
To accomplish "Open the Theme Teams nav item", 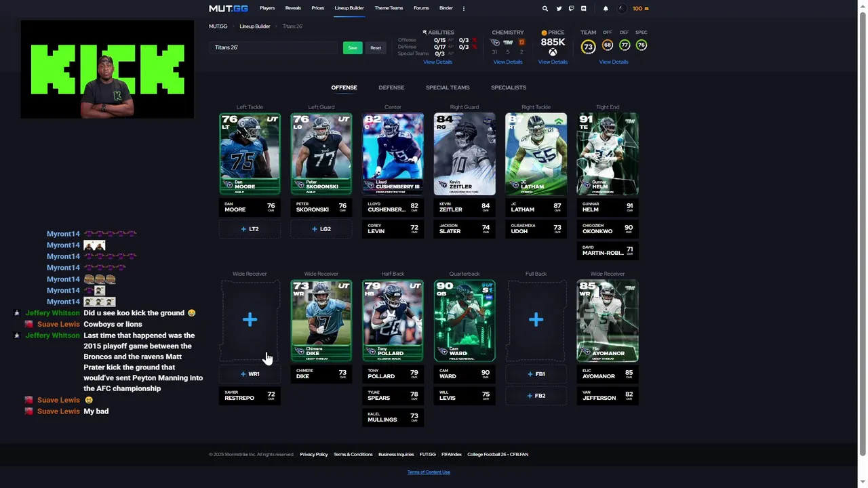I will coord(389,8).
